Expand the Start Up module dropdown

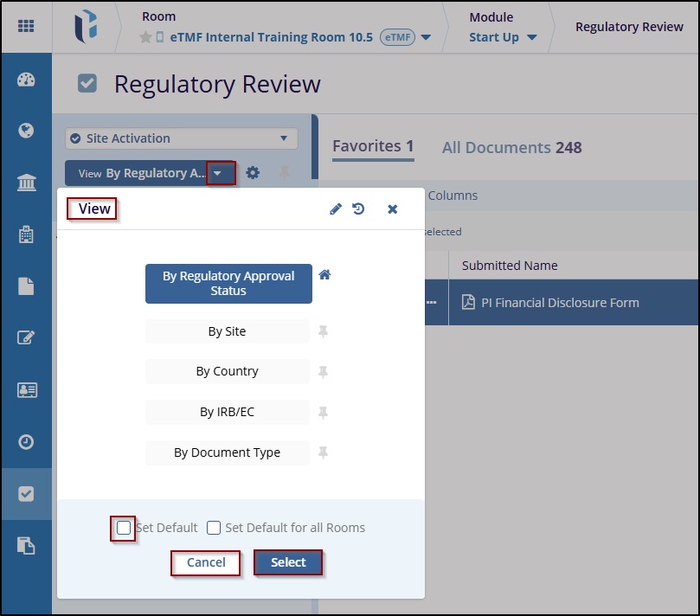530,38
